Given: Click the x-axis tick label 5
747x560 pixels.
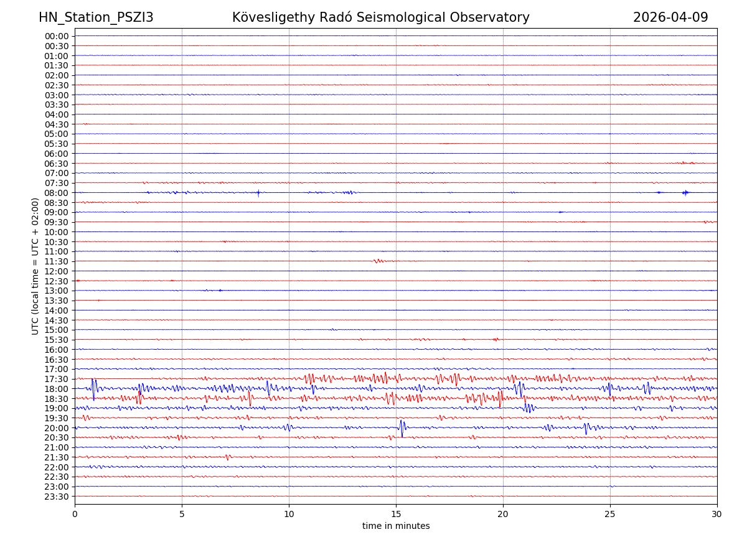Looking at the screenshot, I should point(182,515).
